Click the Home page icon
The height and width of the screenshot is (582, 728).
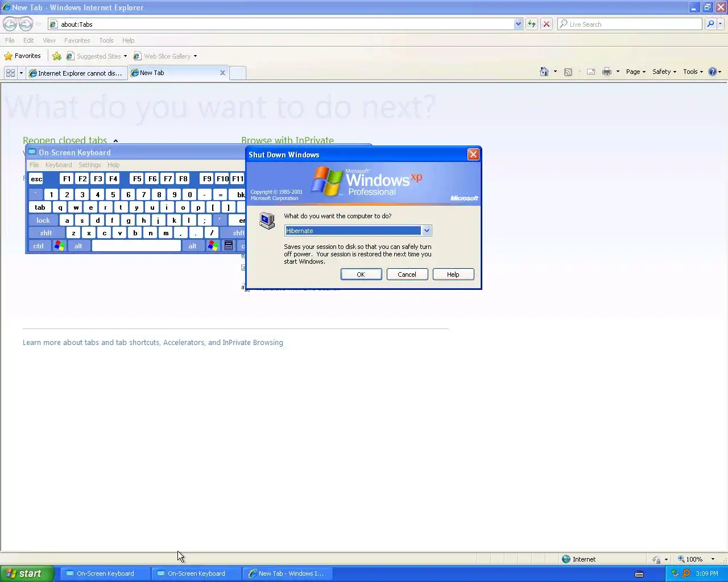544,72
